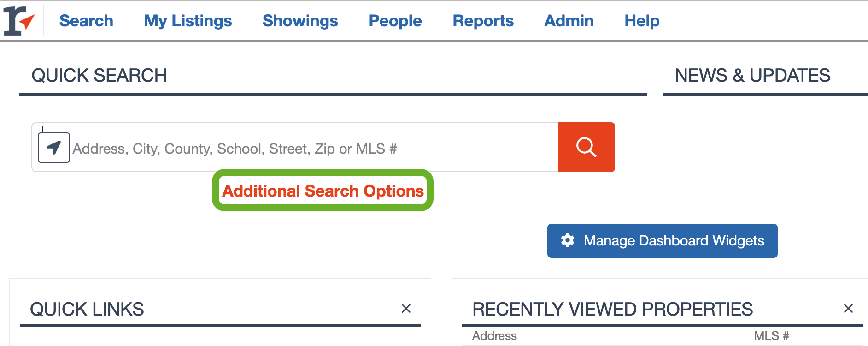
Task: Open My Listings
Action: 188,21
